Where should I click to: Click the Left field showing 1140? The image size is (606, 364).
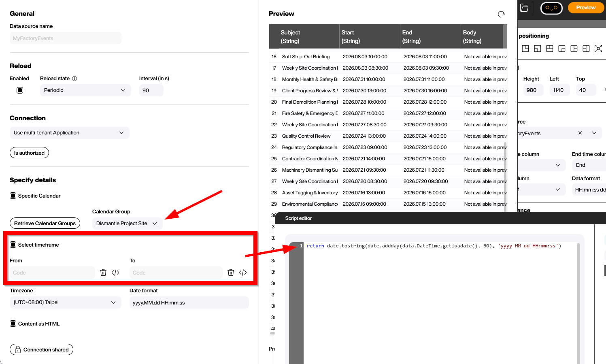coord(560,90)
